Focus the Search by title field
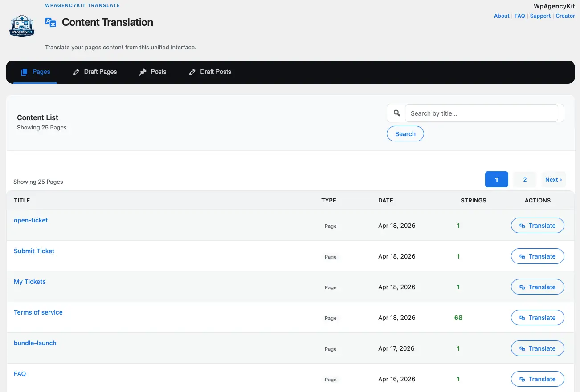The width and height of the screenshot is (580, 392). (x=481, y=113)
